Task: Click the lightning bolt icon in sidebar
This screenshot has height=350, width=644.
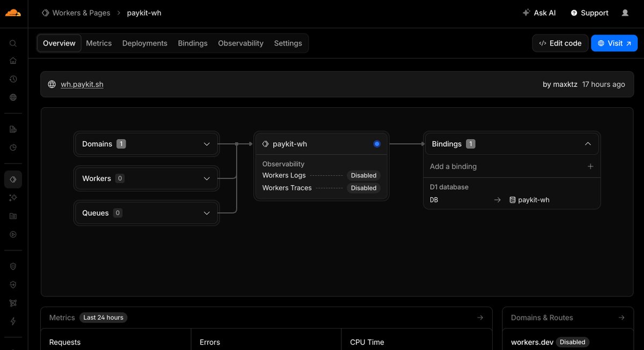Action: (13, 321)
